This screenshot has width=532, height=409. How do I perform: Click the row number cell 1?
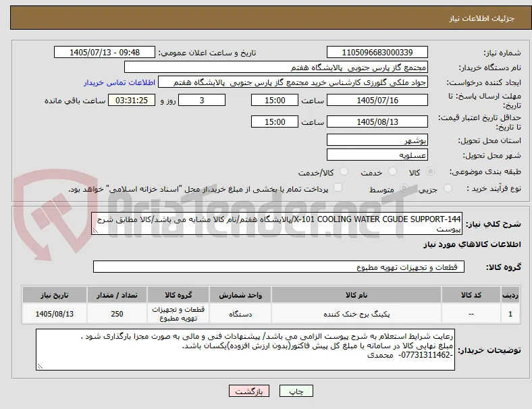(x=510, y=314)
